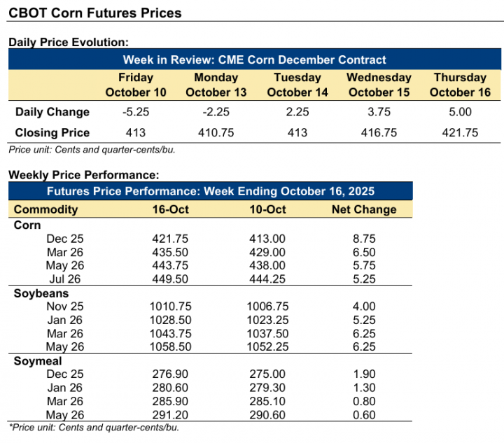Click the Net Change column header
504x443 pixels.
pyautogui.click(x=364, y=209)
